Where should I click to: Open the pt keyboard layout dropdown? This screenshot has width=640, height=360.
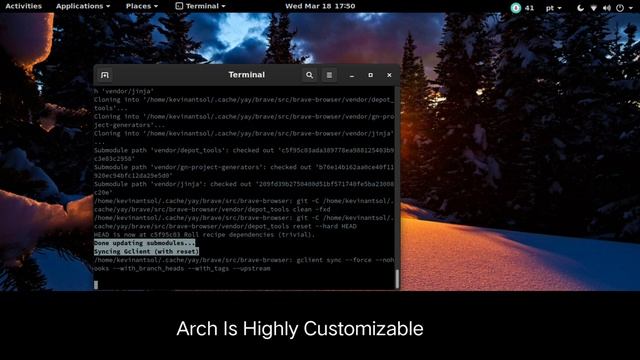(x=553, y=8)
